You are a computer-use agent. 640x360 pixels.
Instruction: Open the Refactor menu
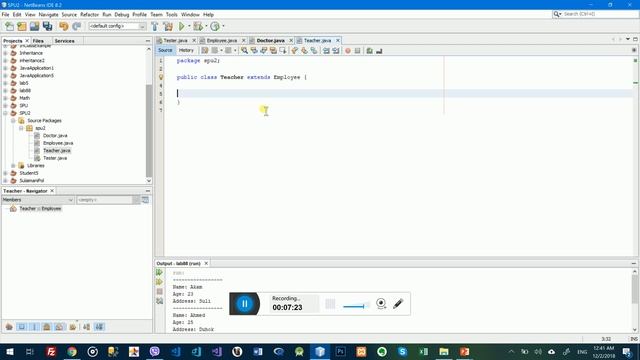(89, 14)
